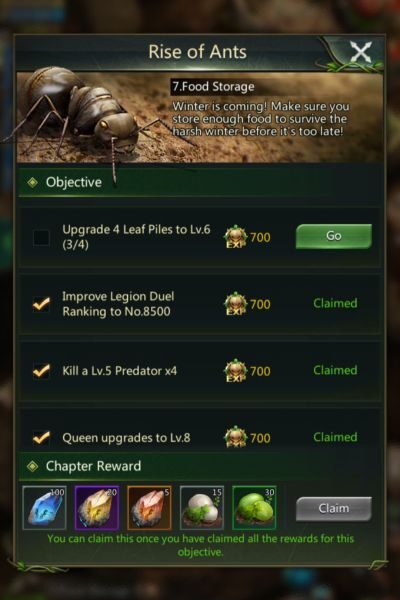Image resolution: width=400 pixels, height=600 pixels.
Task: Click EXP icon beside Legion Duel objective
Action: click(x=235, y=304)
